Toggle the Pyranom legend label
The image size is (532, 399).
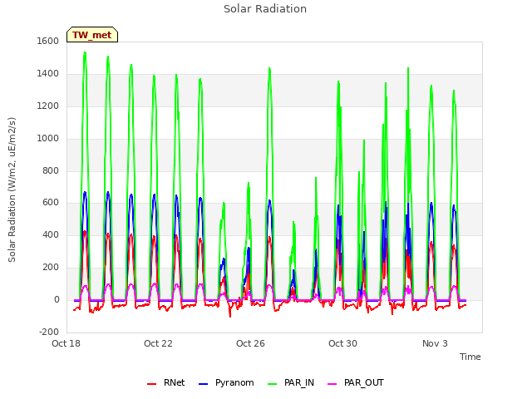click(x=234, y=382)
